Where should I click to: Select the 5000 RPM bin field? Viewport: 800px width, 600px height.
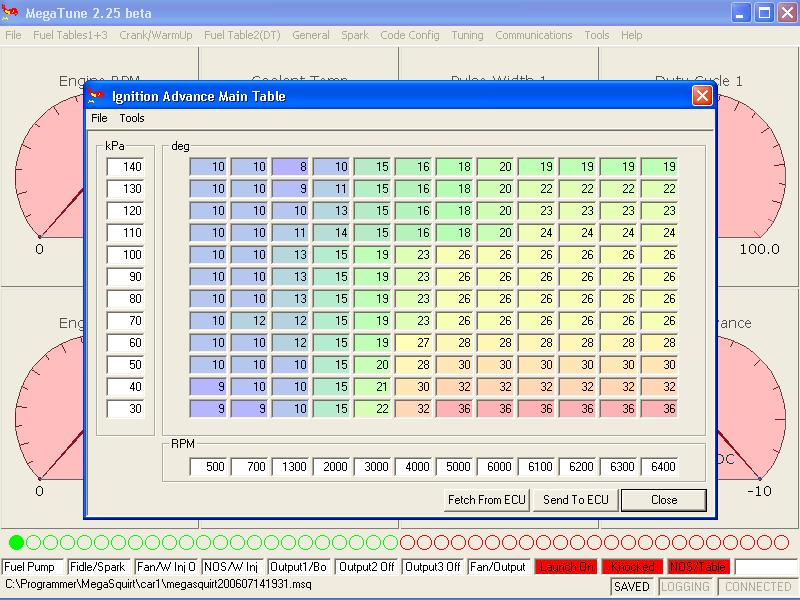point(454,466)
